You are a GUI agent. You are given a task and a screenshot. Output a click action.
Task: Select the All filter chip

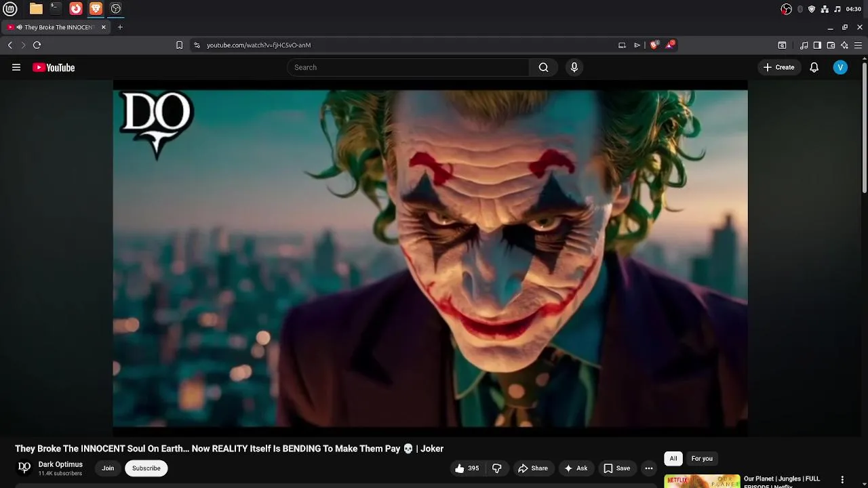(x=673, y=459)
